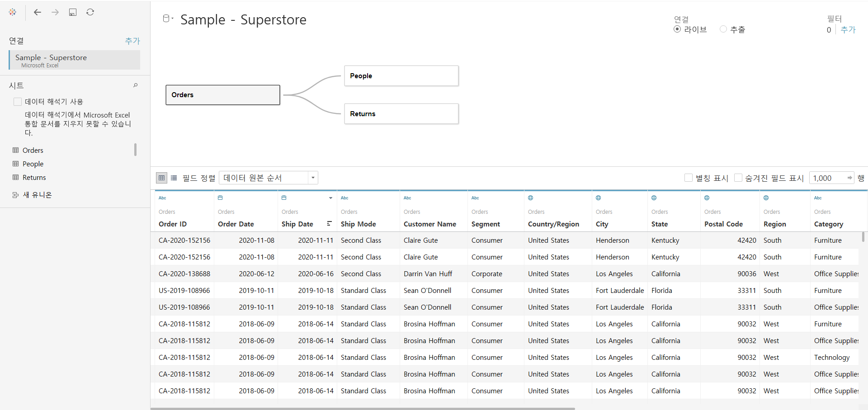Click the Returns sheet table icon
The image size is (868, 410).
(x=16, y=177)
